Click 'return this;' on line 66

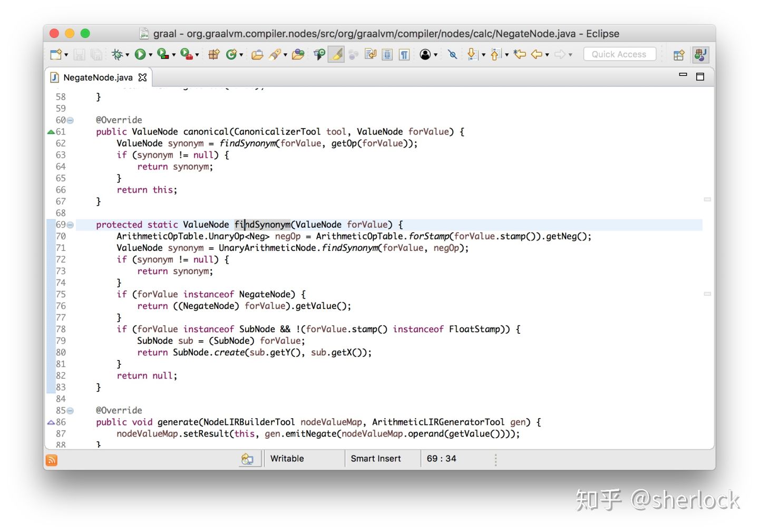click(147, 190)
